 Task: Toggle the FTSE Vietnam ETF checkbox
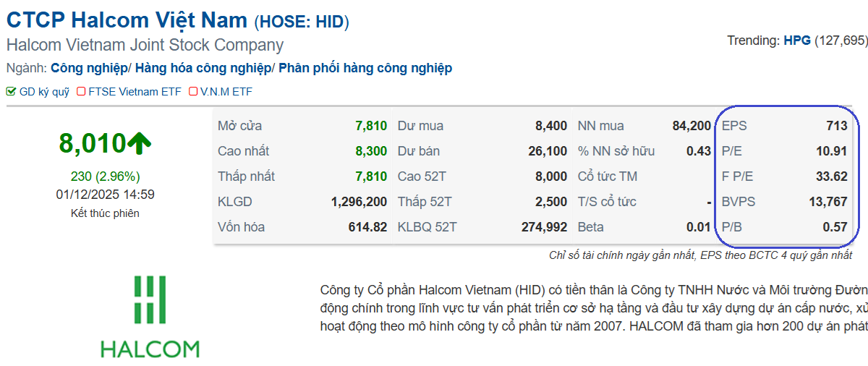point(81,92)
